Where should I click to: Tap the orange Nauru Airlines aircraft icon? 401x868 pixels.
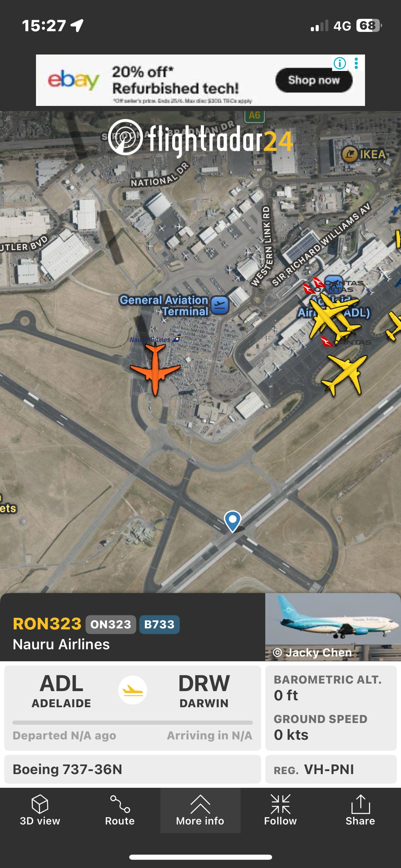point(155,369)
